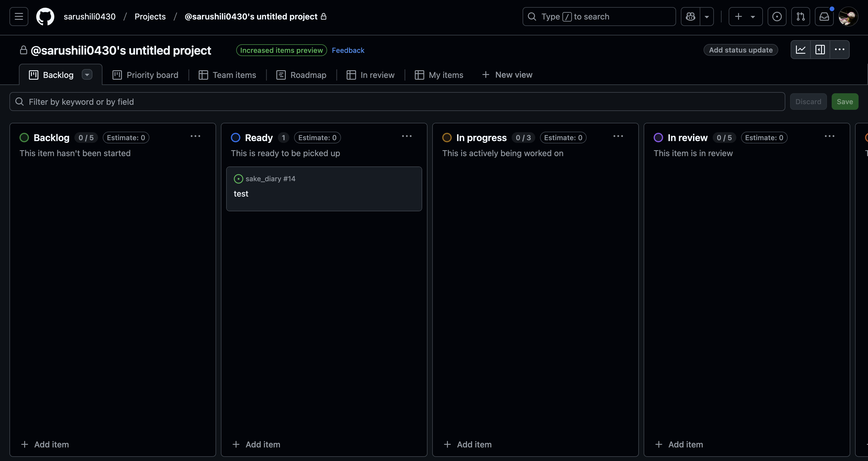868x461 pixels.
Task: Click "This is ready to be picked up" description
Action: pyautogui.click(x=285, y=153)
